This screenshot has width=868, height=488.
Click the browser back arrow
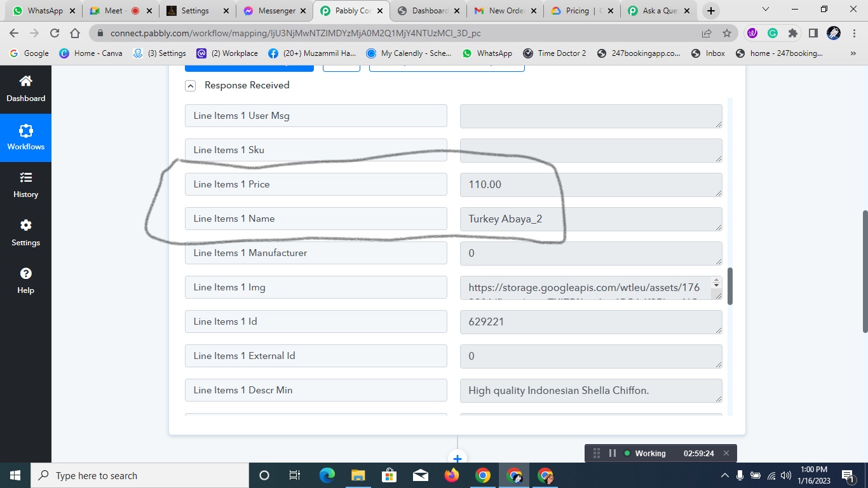coord(14,33)
